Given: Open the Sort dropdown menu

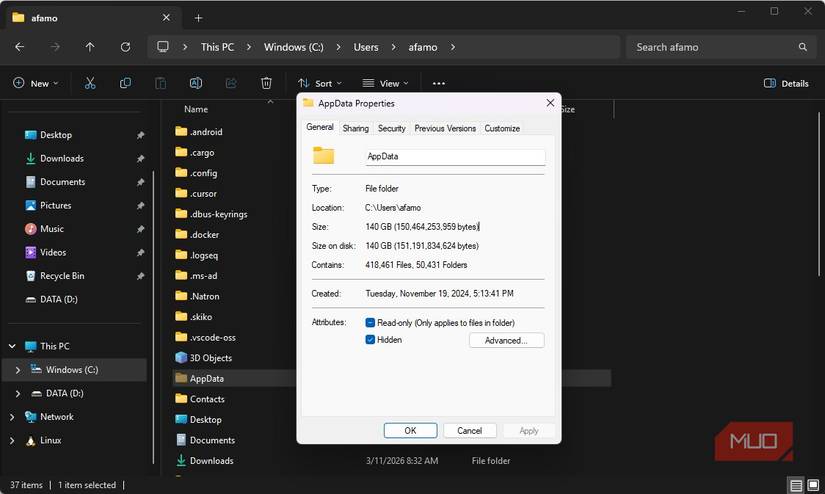Looking at the screenshot, I should click(320, 83).
